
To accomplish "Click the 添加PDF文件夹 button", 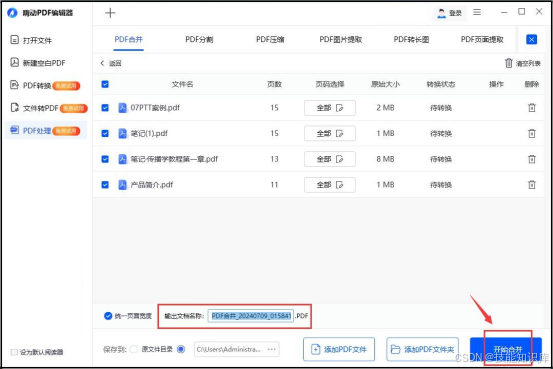I will [423, 349].
